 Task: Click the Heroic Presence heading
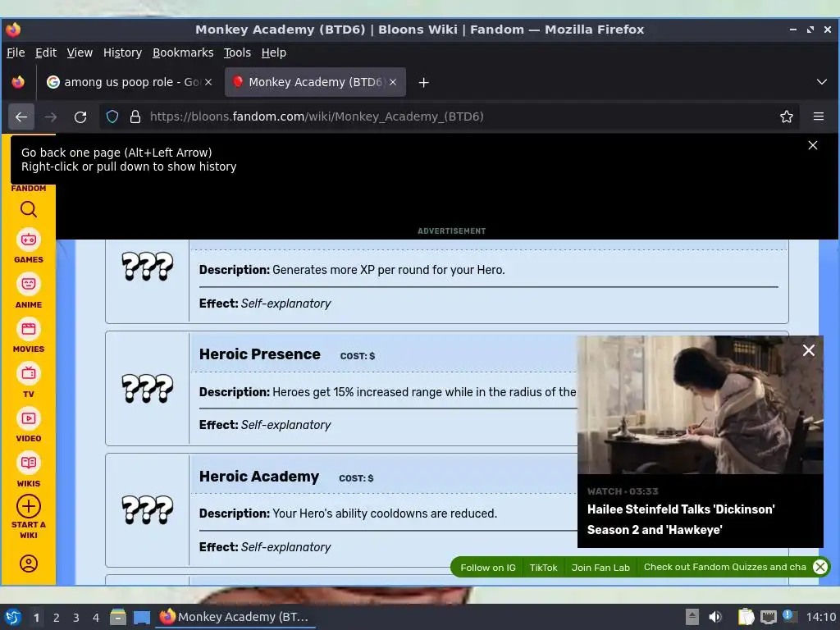coord(260,354)
